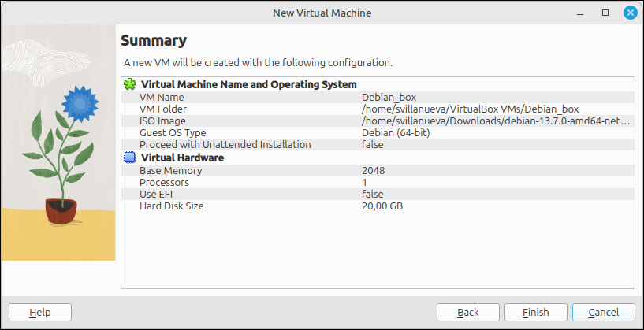
Task: Select the VM Name row
Action: (378, 98)
